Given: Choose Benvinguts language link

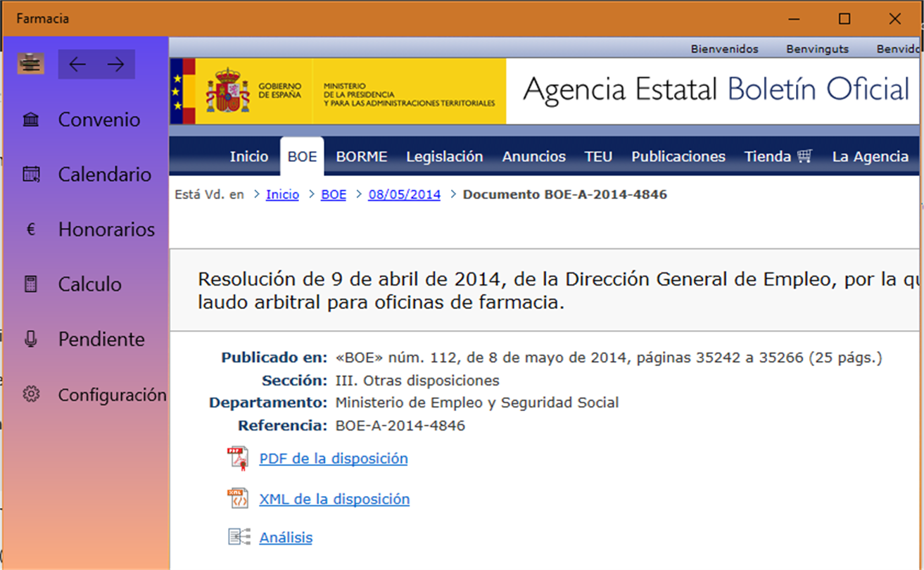Looking at the screenshot, I should (x=818, y=49).
